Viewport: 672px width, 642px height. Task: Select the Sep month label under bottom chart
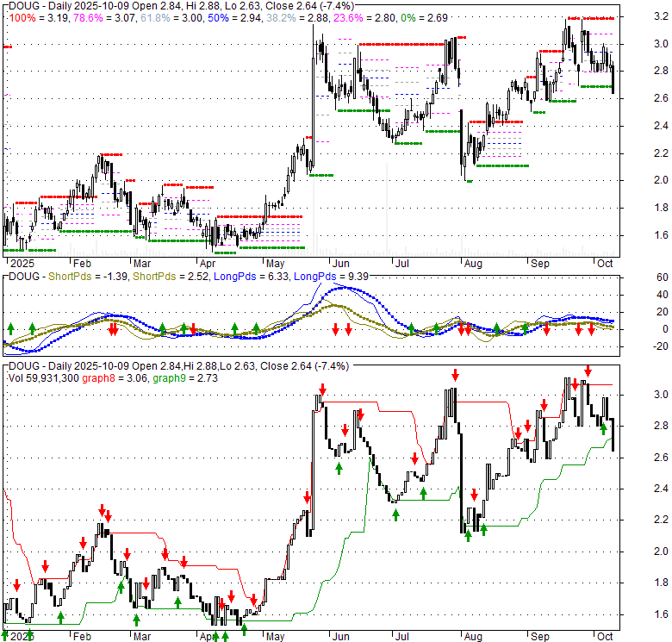540,637
